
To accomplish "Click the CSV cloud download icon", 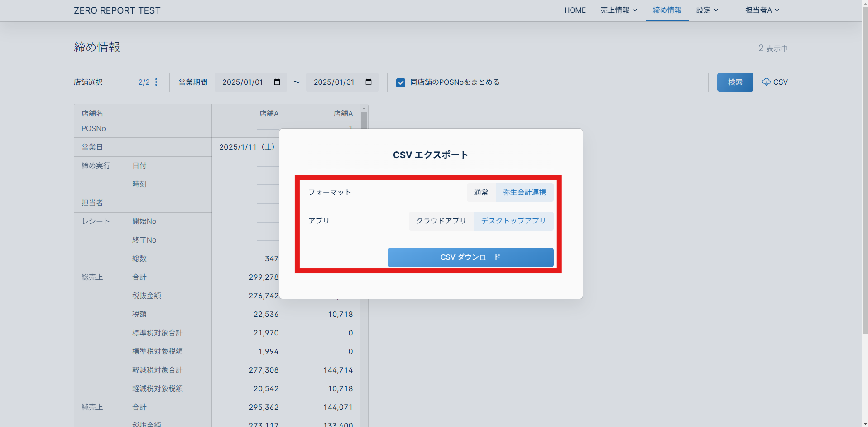I will point(766,82).
